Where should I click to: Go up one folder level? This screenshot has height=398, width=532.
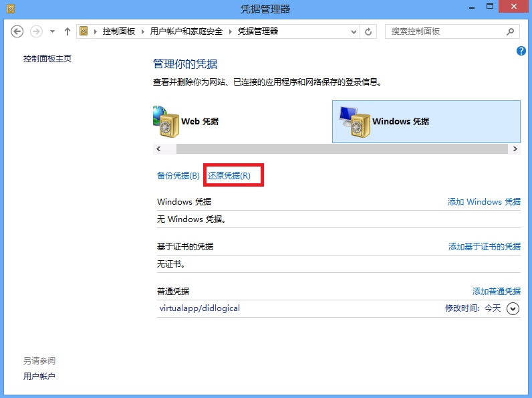[68, 31]
